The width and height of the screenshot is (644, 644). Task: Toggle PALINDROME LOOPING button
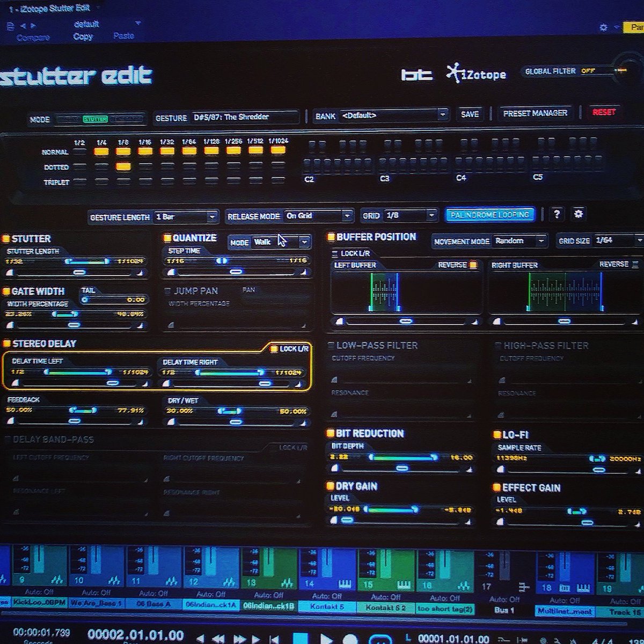tap(490, 215)
